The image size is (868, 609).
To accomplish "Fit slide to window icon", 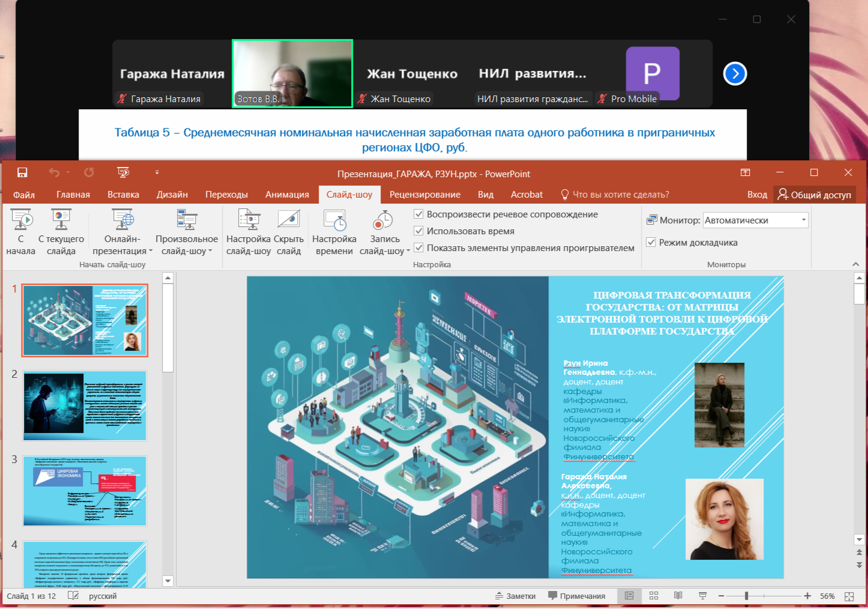I will point(849,596).
